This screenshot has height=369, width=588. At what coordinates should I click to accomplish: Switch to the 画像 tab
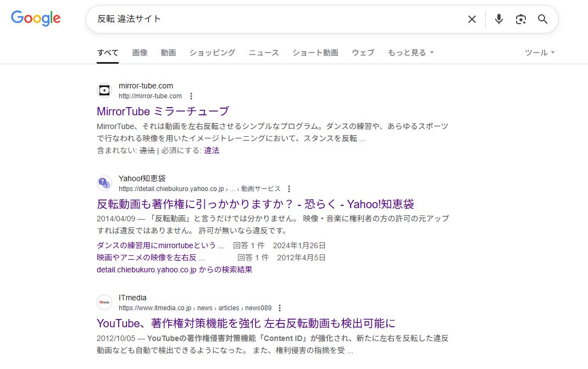[x=140, y=52]
